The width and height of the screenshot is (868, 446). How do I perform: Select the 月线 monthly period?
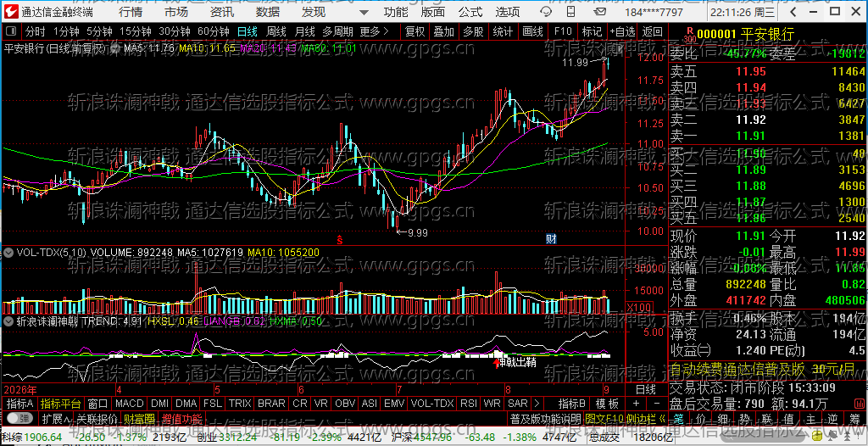(304, 31)
